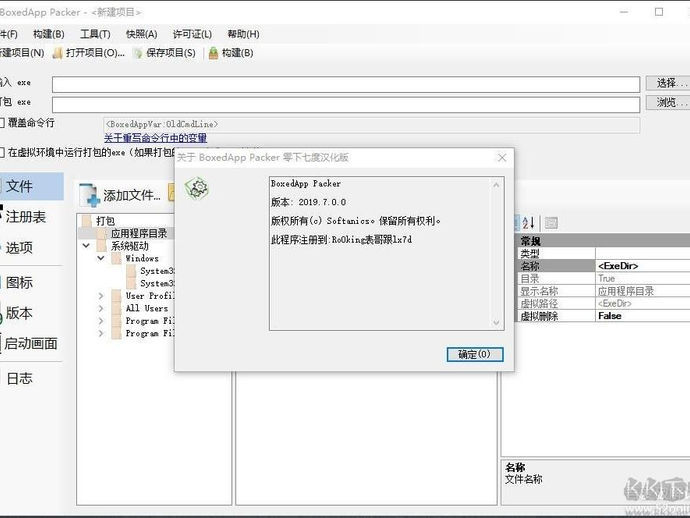The height and width of the screenshot is (518, 690).
Task: Select the 启动画面 sidebar tab
Action: (x=31, y=343)
